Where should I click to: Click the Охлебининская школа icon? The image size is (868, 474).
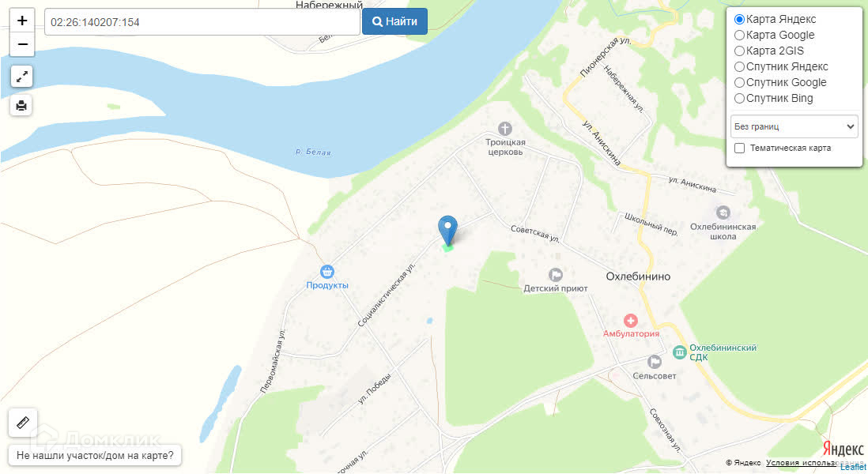(723, 213)
